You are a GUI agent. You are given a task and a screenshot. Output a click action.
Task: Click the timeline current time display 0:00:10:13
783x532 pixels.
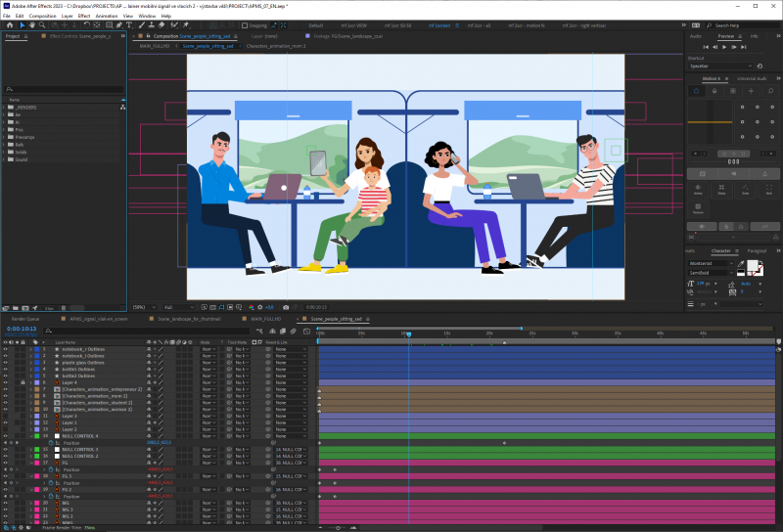tap(22, 329)
